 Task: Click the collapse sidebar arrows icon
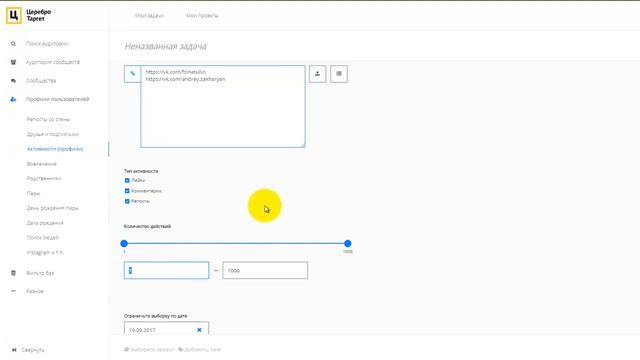(x=14, y=350)
